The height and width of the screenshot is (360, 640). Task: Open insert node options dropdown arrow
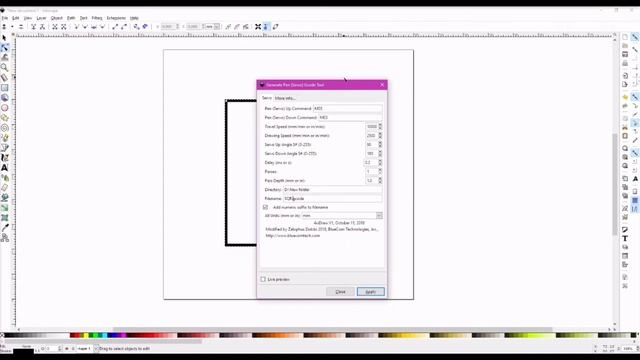click(12, 27)
